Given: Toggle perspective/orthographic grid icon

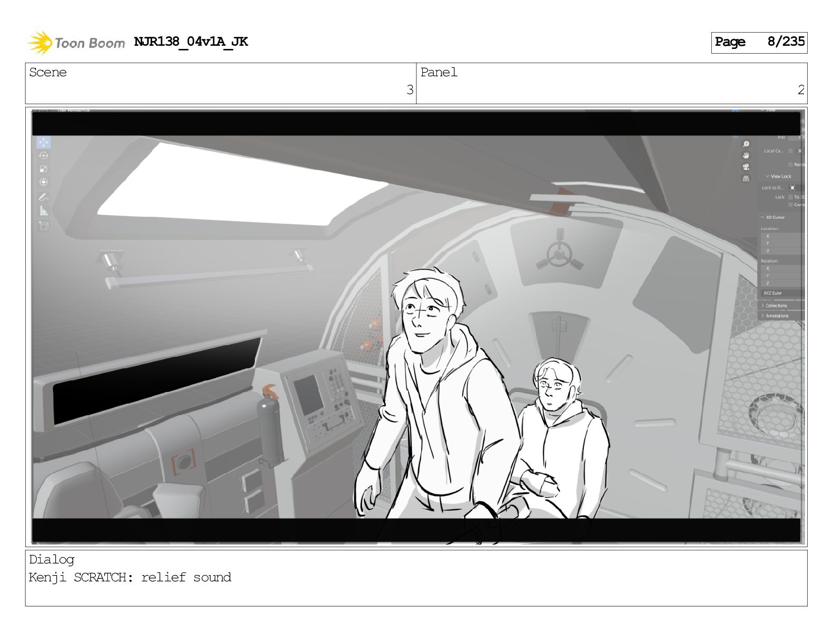Looking at the screenshot, I should coord(746,178).
